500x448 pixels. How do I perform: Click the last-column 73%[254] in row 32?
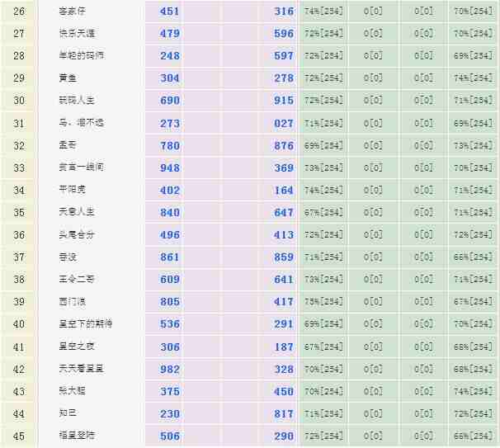tap(474, 145)
